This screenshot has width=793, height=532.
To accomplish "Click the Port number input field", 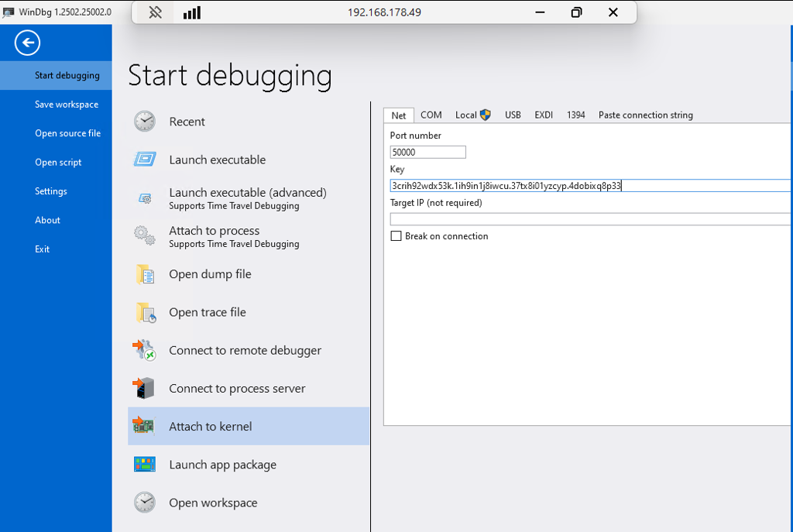I will (x=427, y=153).
